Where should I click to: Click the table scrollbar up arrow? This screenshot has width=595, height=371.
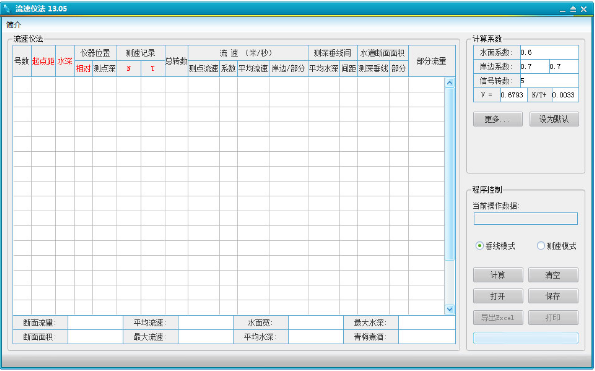point(450,83)
